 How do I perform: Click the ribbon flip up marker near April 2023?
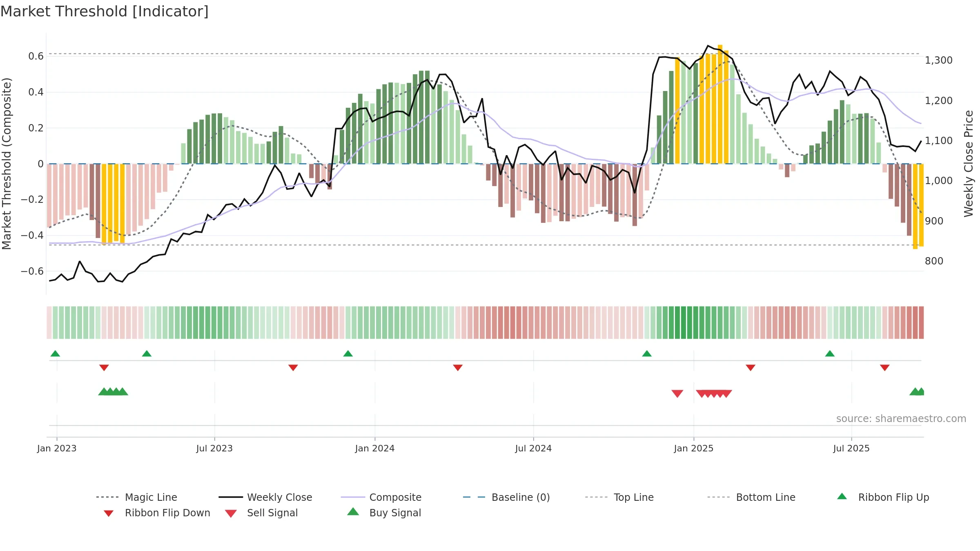point(147,353)
